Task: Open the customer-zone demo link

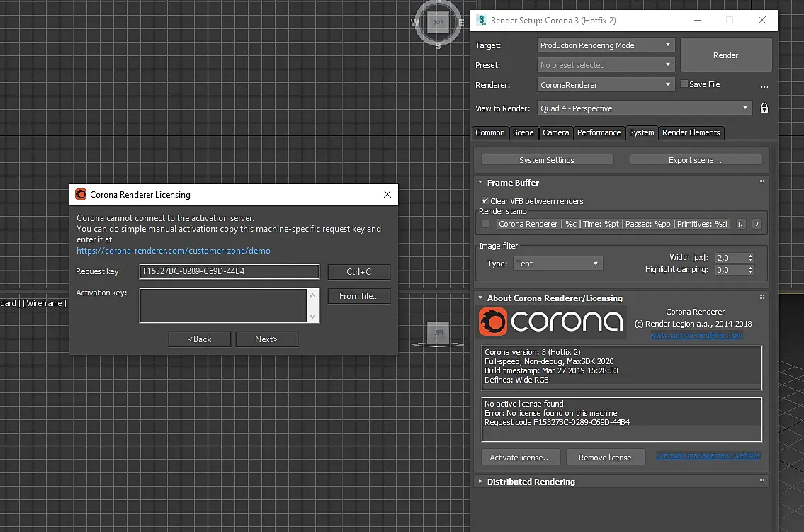Action: 174,251
